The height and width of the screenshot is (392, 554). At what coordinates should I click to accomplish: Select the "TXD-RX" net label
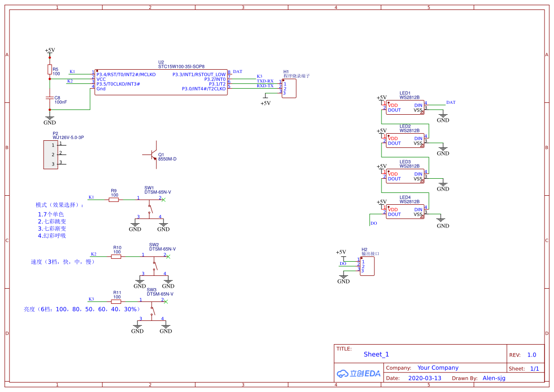[x=265, y=81]
